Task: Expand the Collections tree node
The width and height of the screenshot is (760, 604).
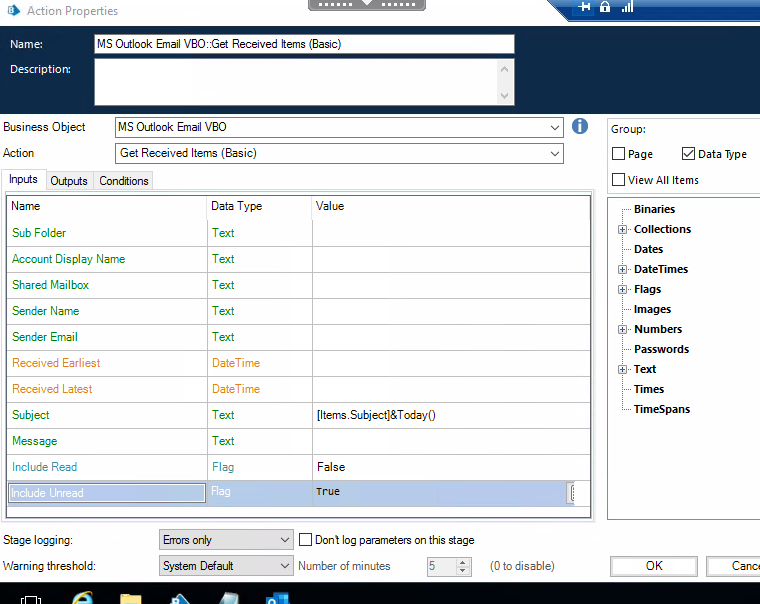Action: click(622, 229)
